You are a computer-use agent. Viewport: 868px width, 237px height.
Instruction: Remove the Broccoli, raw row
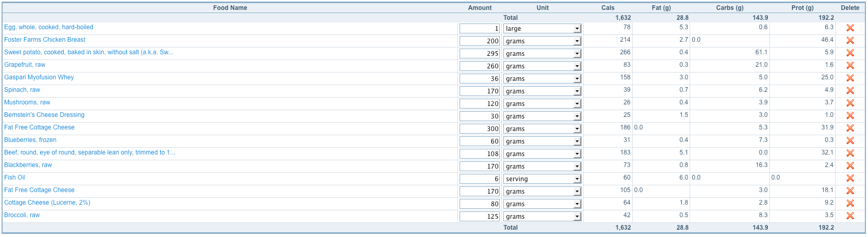click(x=850, y=216)
